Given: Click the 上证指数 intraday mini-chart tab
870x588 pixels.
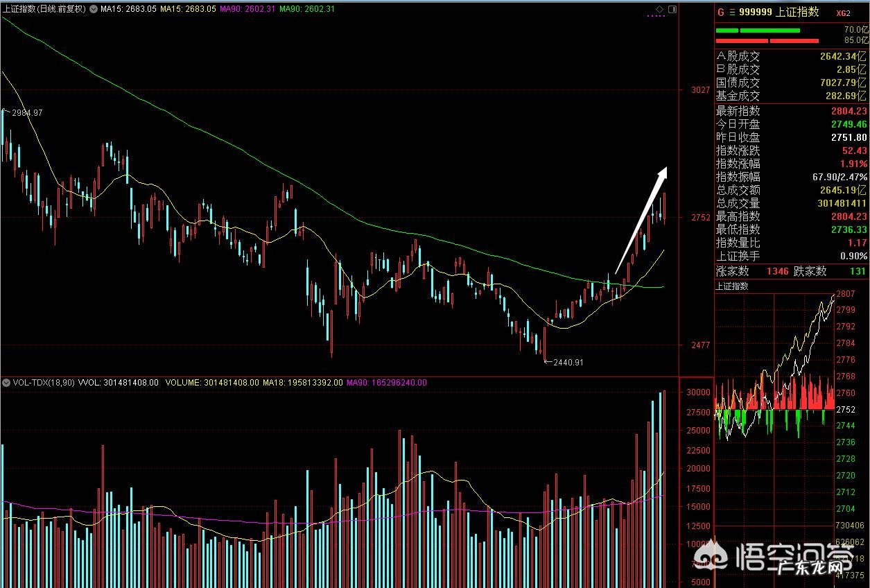Looking at the screenshot, I should pos(732,286).
